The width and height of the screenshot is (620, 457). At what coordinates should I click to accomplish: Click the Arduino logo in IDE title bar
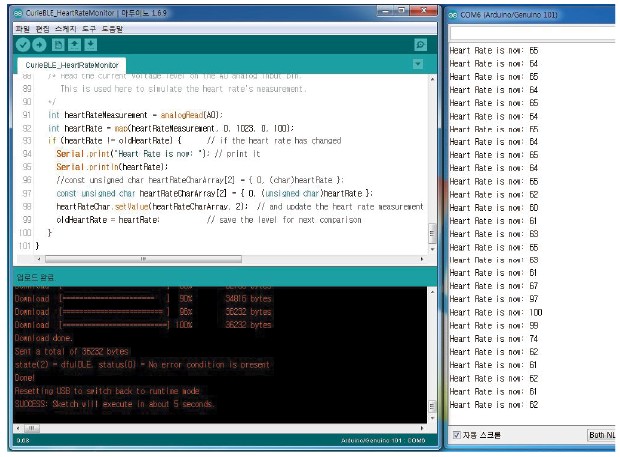click(x=18, y=13)
